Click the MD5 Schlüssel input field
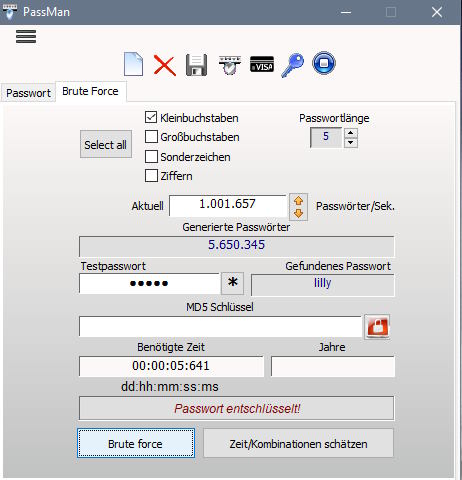 click(220, 327)
